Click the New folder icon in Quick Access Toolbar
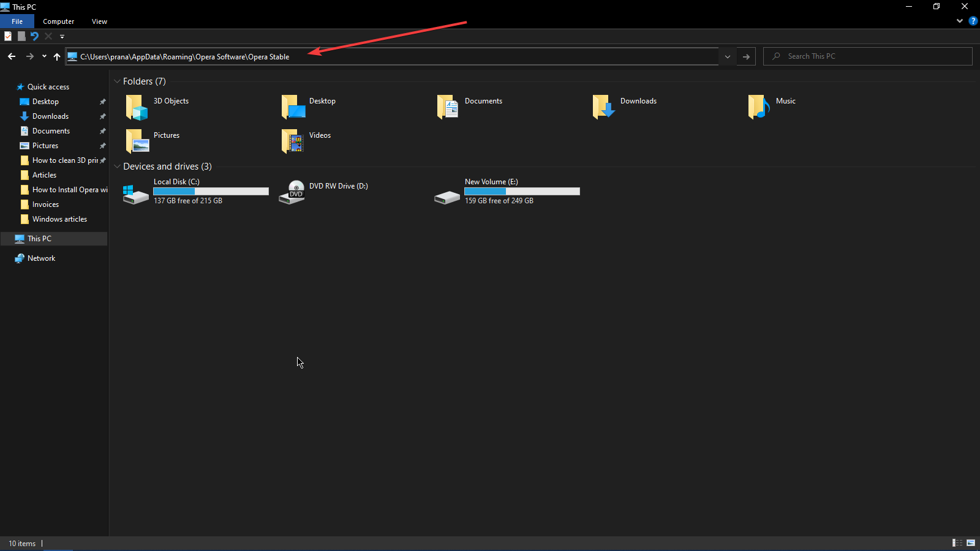The image size is (980, 551). (x=21, y=36)
